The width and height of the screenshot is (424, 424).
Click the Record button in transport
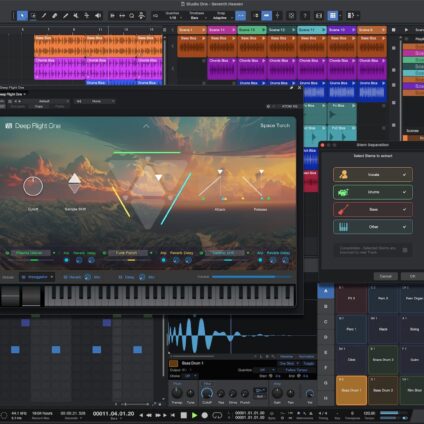coord(205,415)
